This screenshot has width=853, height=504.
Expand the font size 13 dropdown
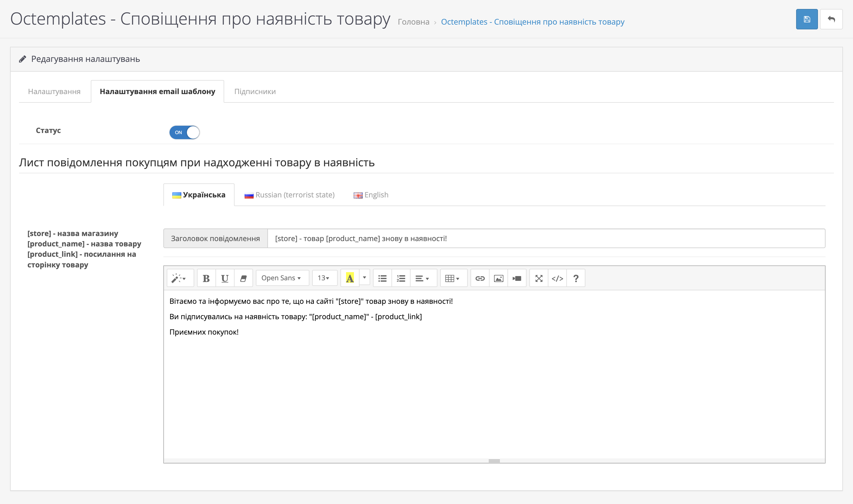pyautogui.click(x=324, y=278)
